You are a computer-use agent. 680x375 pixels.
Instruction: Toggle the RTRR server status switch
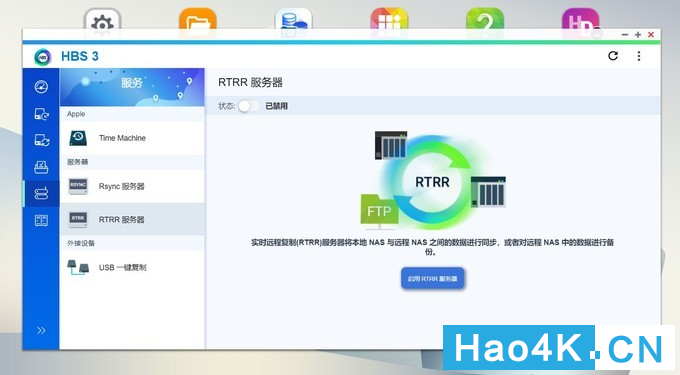249,106
